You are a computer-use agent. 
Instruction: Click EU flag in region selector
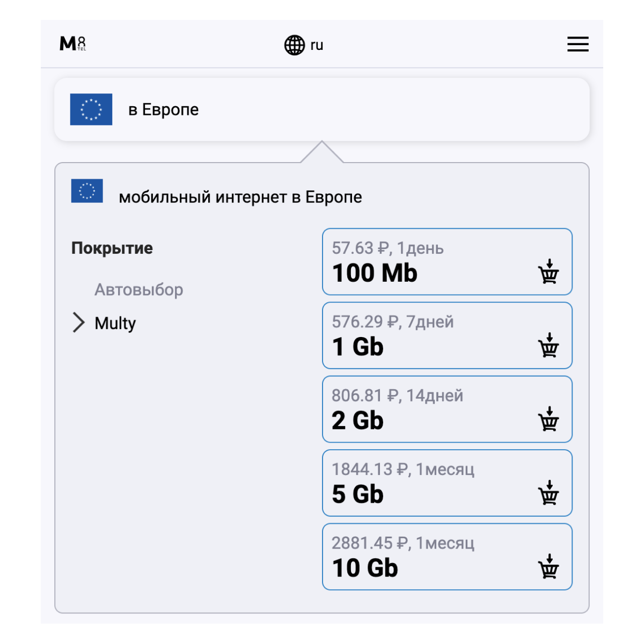(91, 109)
